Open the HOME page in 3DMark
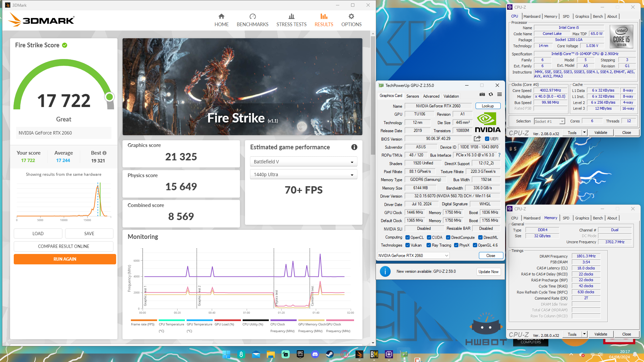Viewport: 644px width, 362px height. pos(221,20)
